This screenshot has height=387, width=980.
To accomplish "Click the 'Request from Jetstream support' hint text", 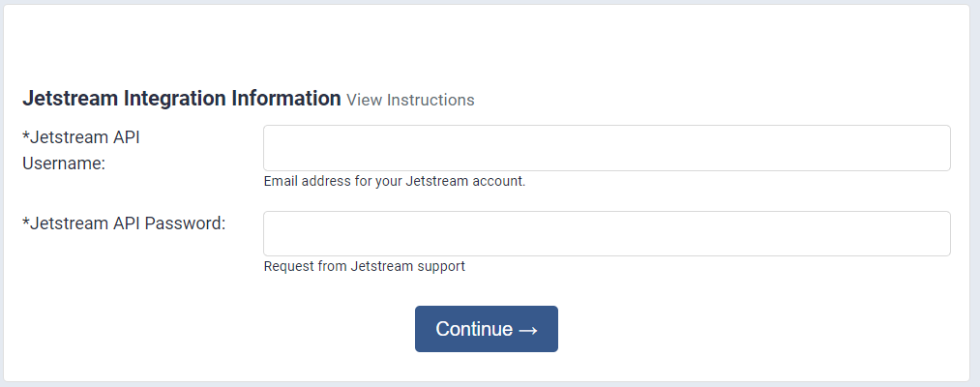I will (x=365, y=266).
